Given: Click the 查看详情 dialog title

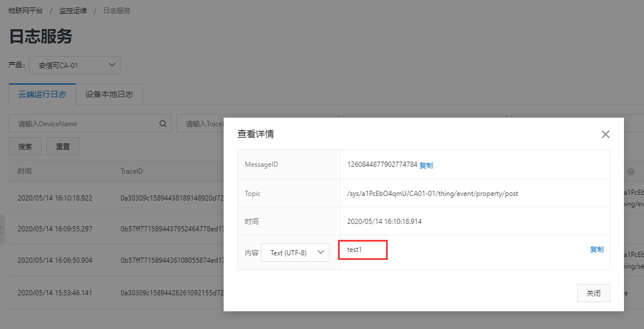Looking at the screenshot, I should coord(256,134).
